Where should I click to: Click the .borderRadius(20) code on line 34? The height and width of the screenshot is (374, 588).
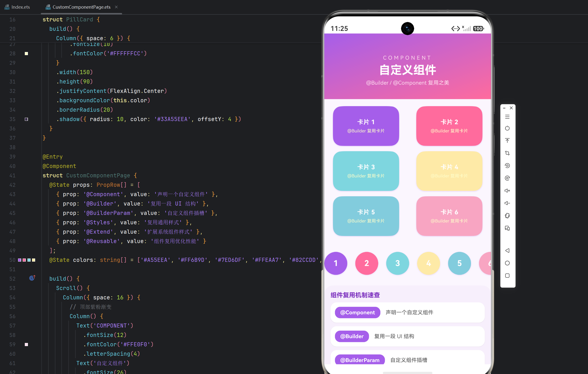click(85, 110)
